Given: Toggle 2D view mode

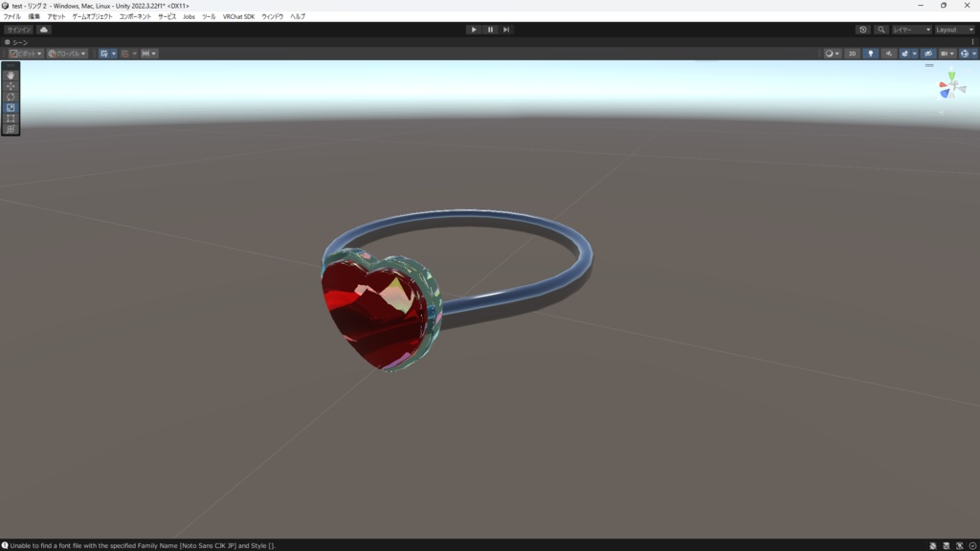Looking at the screenshot, I should [852, 54].
